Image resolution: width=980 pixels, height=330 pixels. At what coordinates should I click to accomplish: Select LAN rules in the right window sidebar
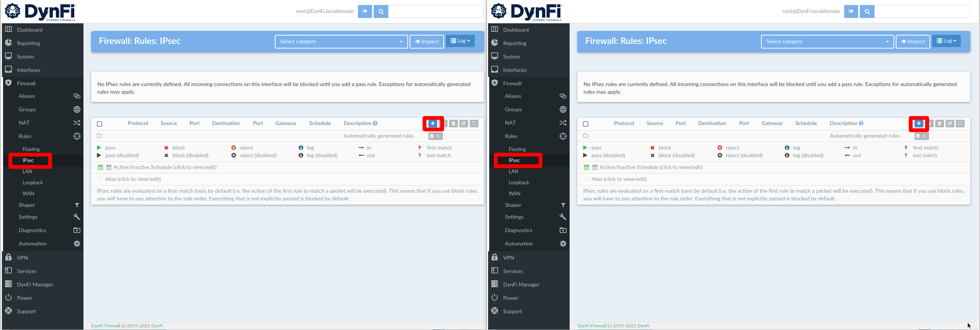[x=513, y=171]
